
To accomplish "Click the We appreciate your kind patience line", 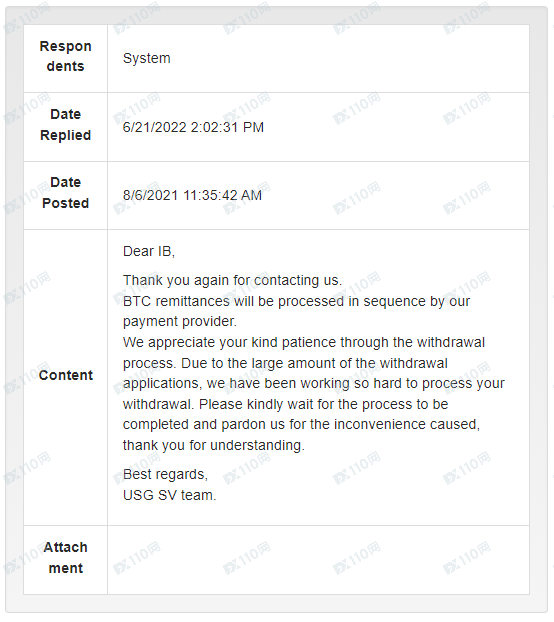I will (x=304, y=342).
